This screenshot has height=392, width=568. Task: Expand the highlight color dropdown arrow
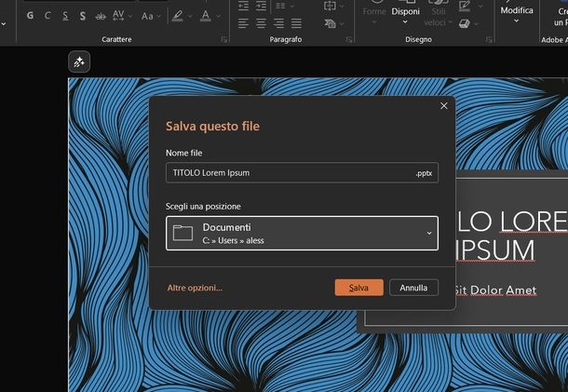[x=190, y=17]
